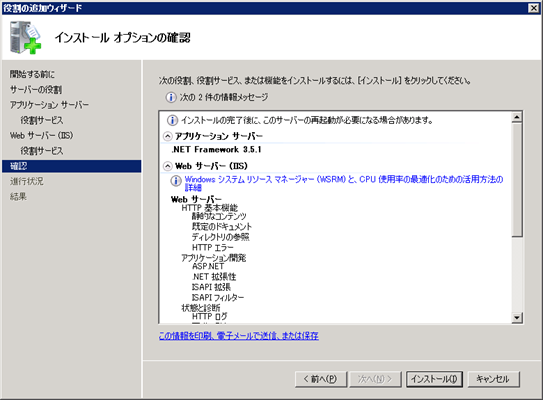Click the インストール オプションの確認 heading
Screen dimensions: 543x400
click(123, 37)
